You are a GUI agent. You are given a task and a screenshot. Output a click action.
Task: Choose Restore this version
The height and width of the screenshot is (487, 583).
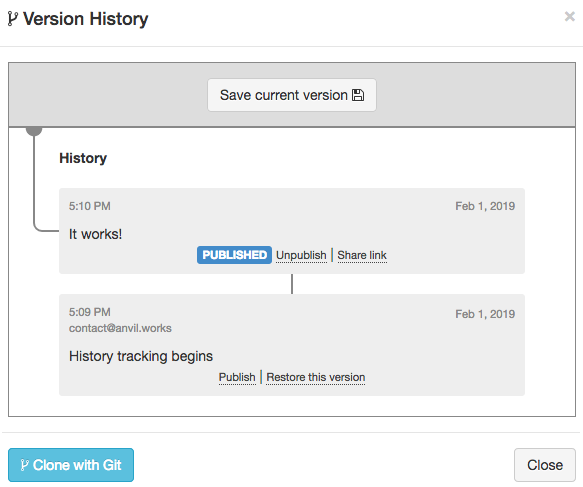click(316, 377)
